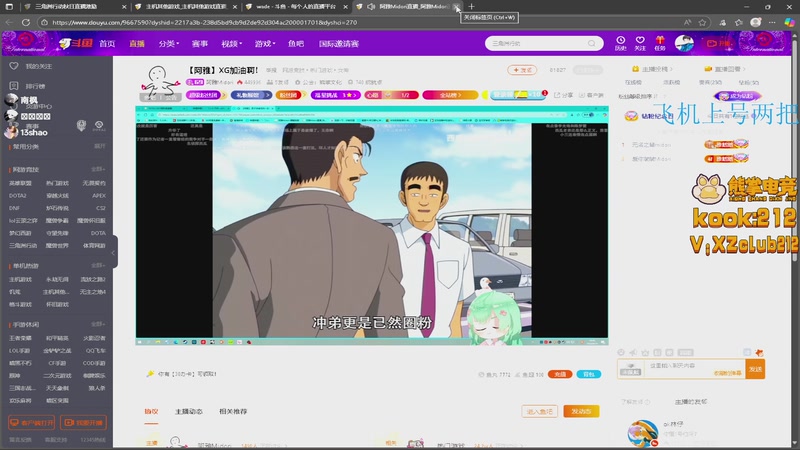Open 国际邀请赛 in the nav bar
This screenshot has height=450, width=800.
tap(339, 44)
